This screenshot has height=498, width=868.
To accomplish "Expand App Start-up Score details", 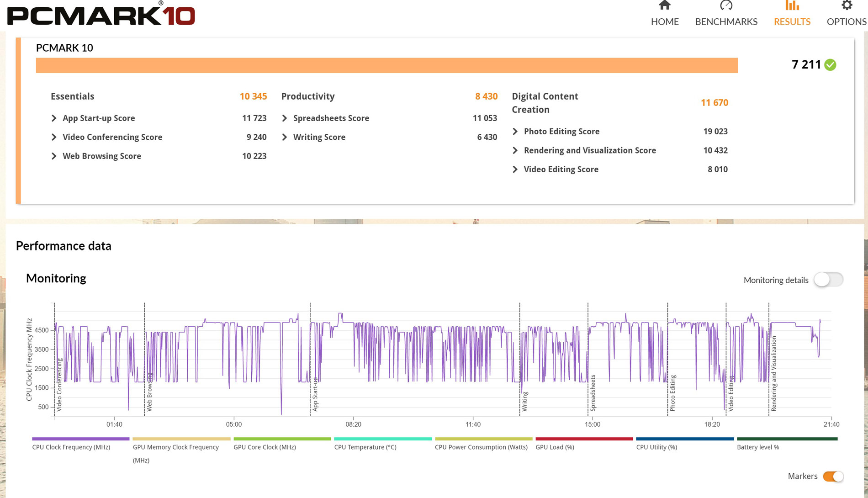I will click(54, 118).
